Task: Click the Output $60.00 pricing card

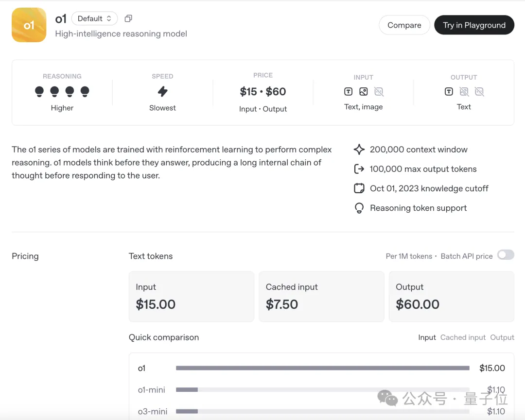Action: point(451,296)
